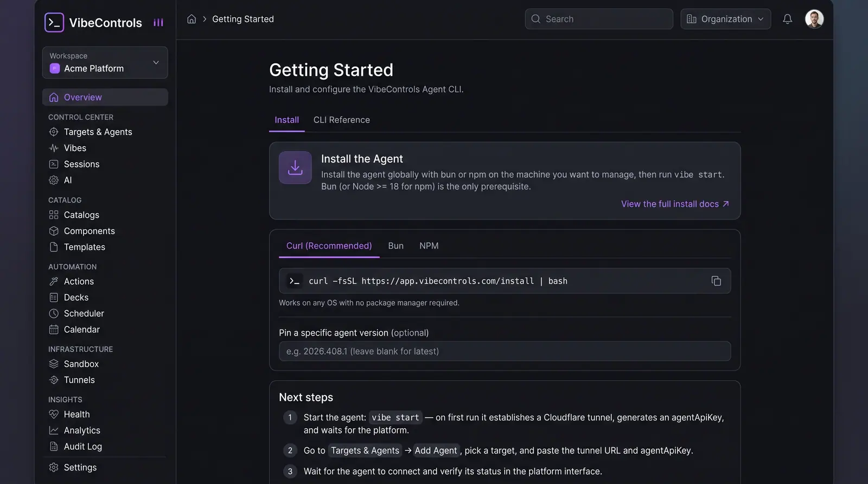Open the Organization switcher dropdown
Screen dimensions: 868x484
(x=726, y=19)
